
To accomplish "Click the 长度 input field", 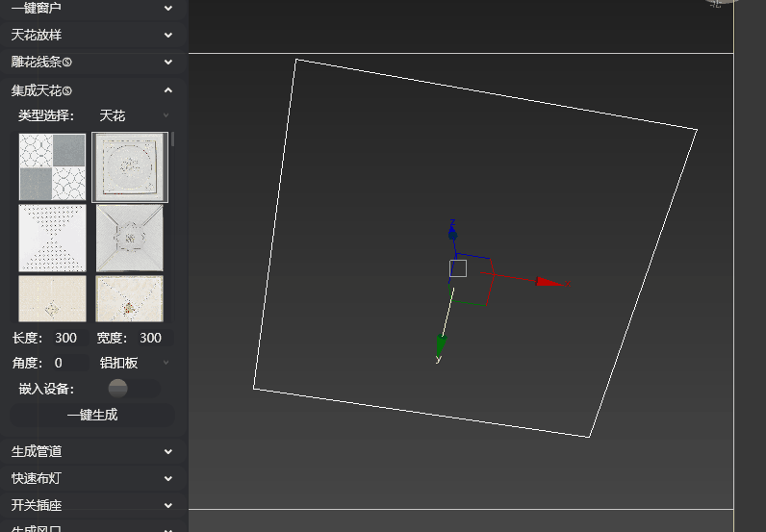I will 70,338.
